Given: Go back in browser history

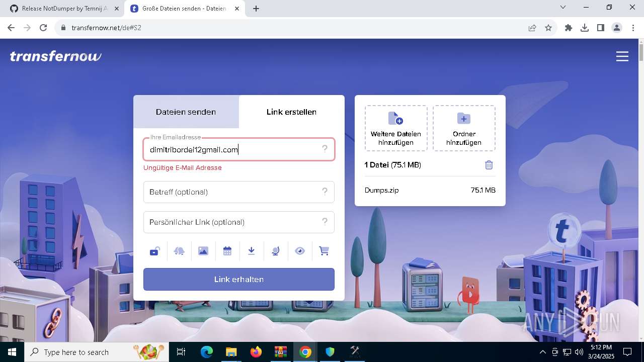Looking at the screenshot, I should click(x=11, y=28).
